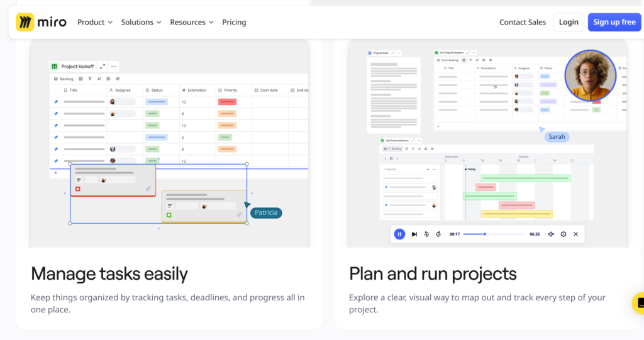The image size is (644, 340).
Task: Select the Plan and run projects heading
Action: [x=433, y=273]
